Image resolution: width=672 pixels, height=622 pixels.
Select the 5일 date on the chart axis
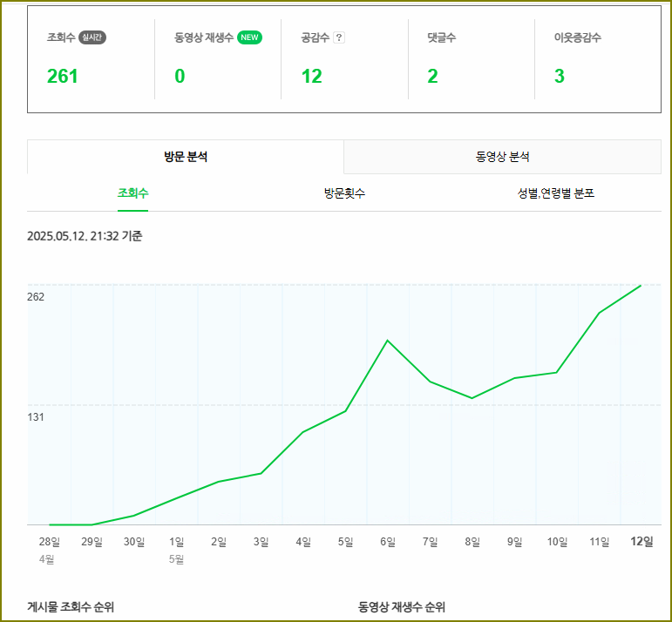[x=345, y=542]
